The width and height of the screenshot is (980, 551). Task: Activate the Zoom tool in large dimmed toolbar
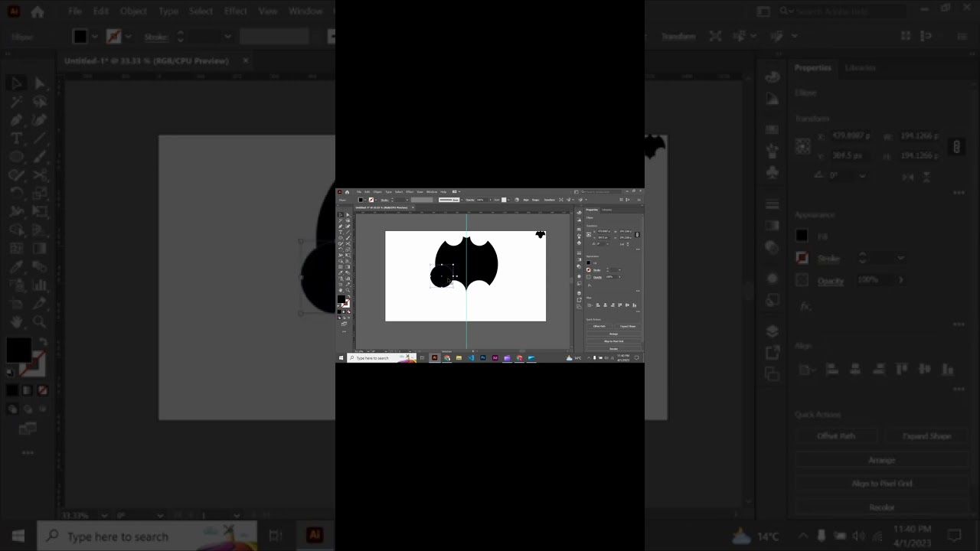(40, 321)
